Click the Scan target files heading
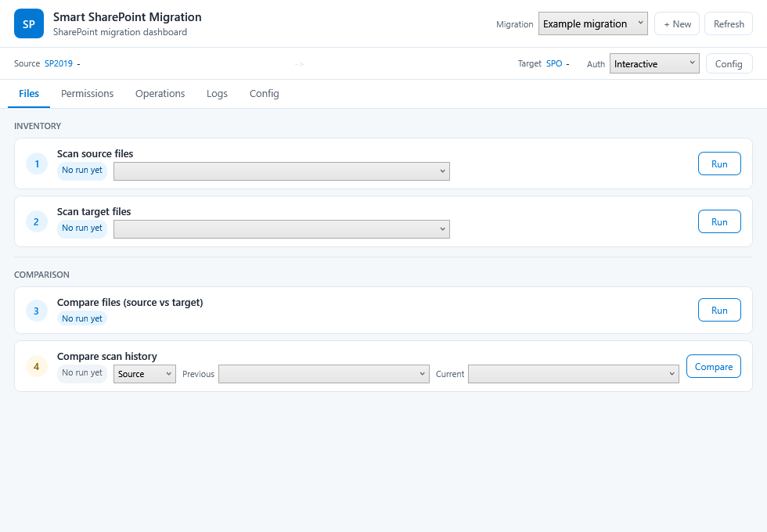Viewport: 767px width, 532px height. [x=94, y=212]
